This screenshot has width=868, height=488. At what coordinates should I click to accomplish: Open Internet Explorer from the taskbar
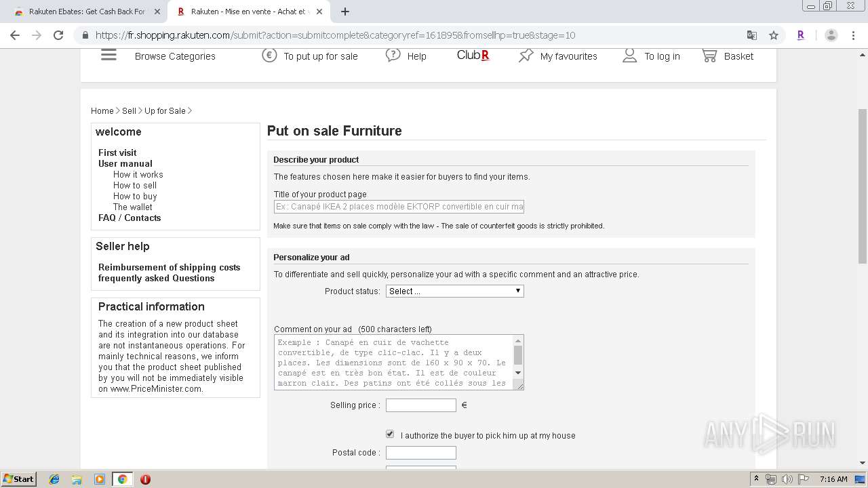coord(54,479)
